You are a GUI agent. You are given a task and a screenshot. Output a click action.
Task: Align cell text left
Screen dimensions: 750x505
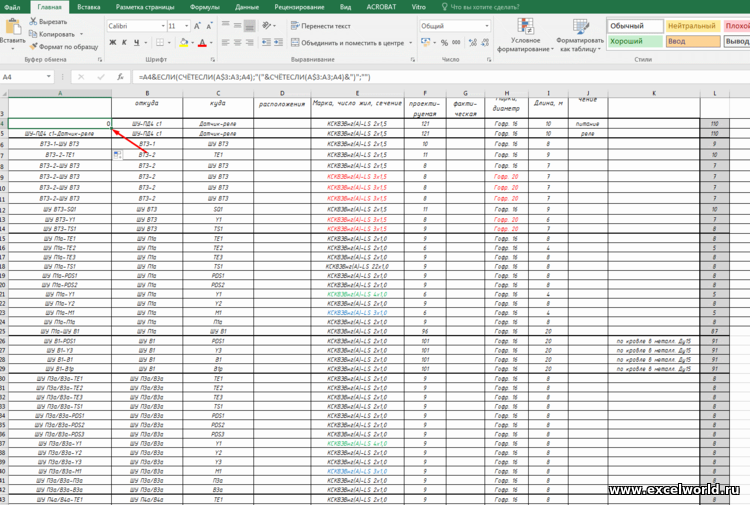pyautogui.click(x=226, y=43)
